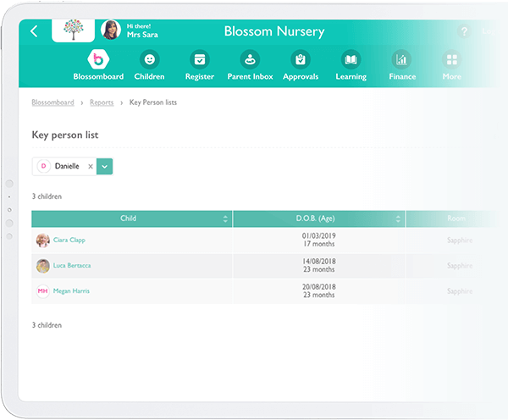Clear the Danielle key person selection
The width and height of the screenshot is (508, 420).
(91, 166)
